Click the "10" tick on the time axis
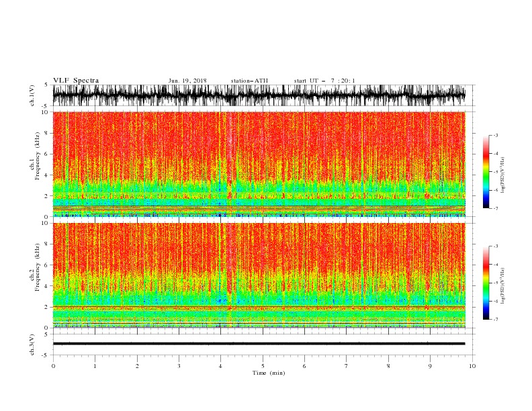 pyautogui.click(x=472, y=366)
